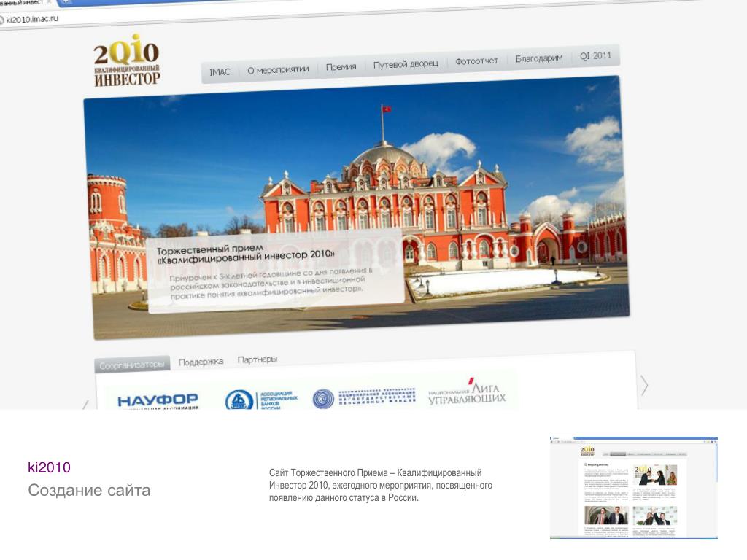
Task: Click the Квалифицированный Инвестор 2010 logo
Action: 126,61
